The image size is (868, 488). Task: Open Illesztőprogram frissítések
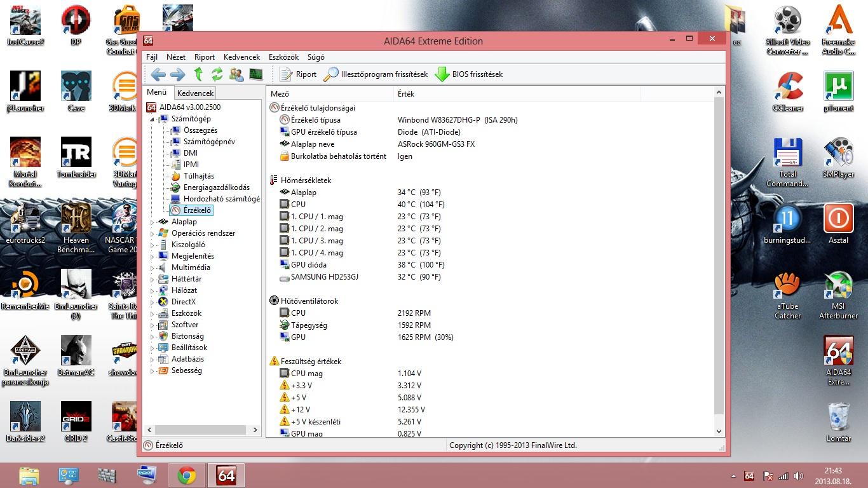376,74
